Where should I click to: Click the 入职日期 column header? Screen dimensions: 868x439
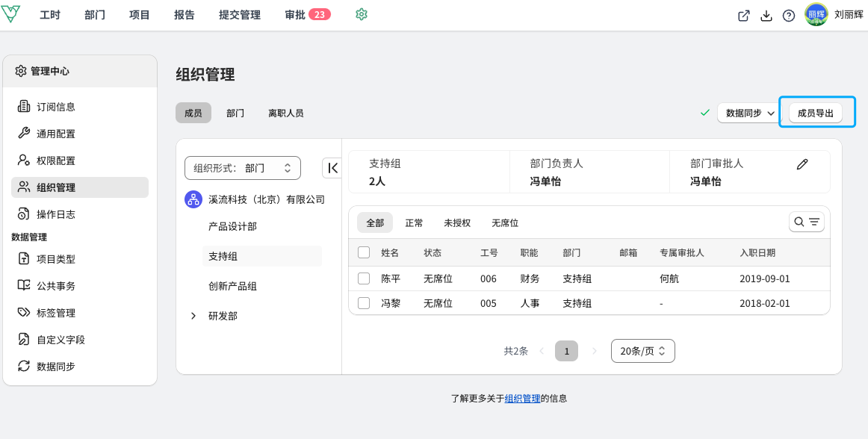pyautogui.click(x=757, y=252)
